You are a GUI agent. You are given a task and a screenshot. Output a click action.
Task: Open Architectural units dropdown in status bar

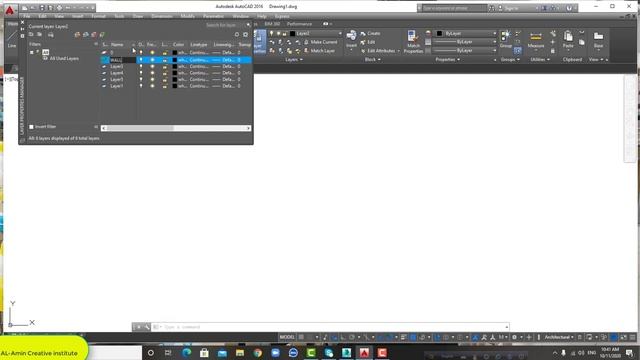pos(559,337)
